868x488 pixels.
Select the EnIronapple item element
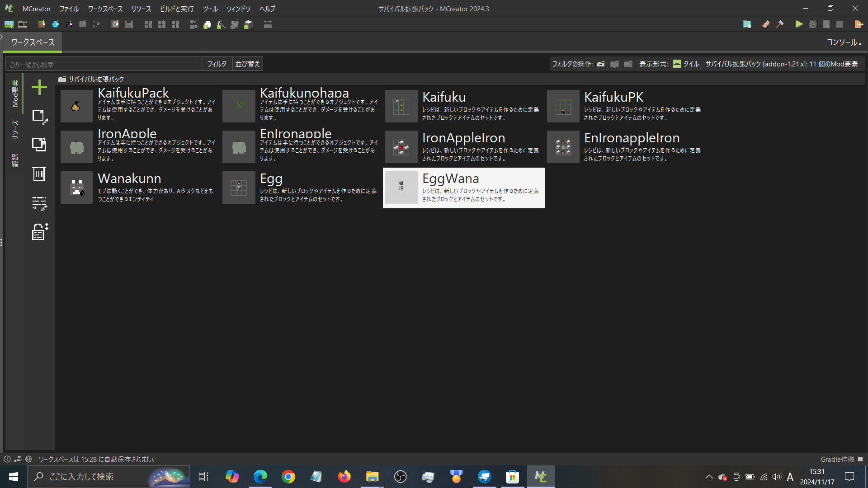point(302,147)
